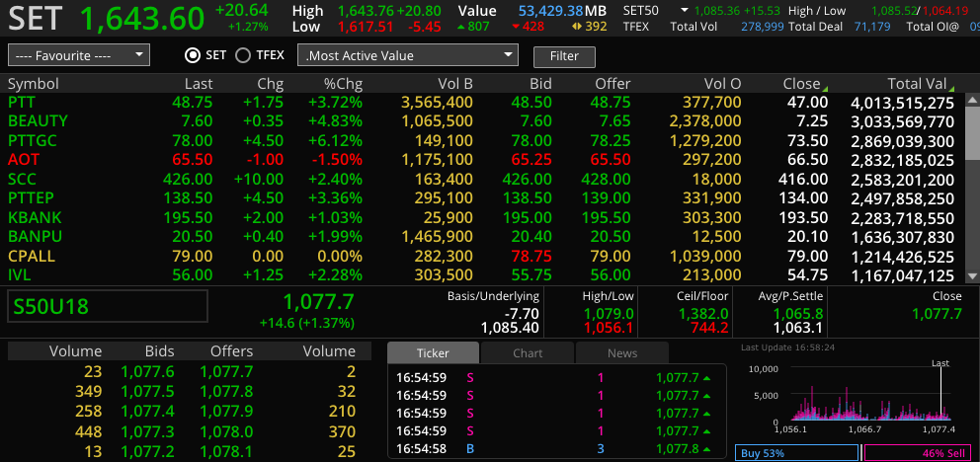Sort by the Symbol column header
This screenshot has height=462, width=980.
pos(34,84)
